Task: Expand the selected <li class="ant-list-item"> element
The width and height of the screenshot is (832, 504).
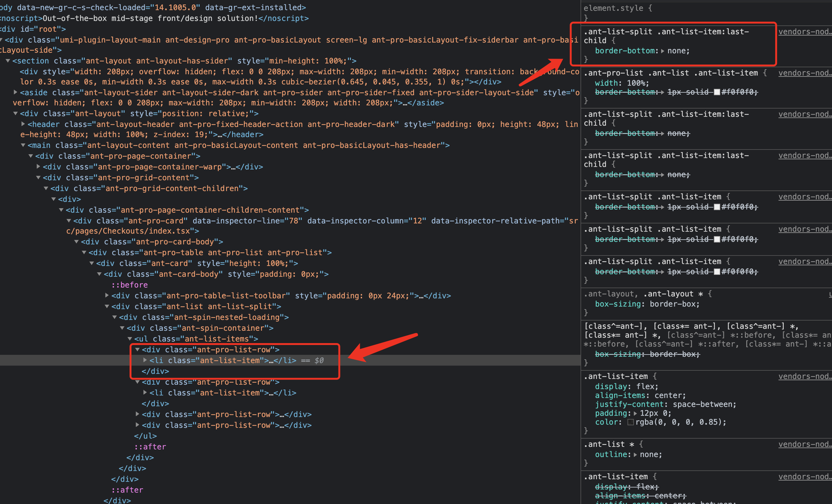Action: (x=144, y=360)
